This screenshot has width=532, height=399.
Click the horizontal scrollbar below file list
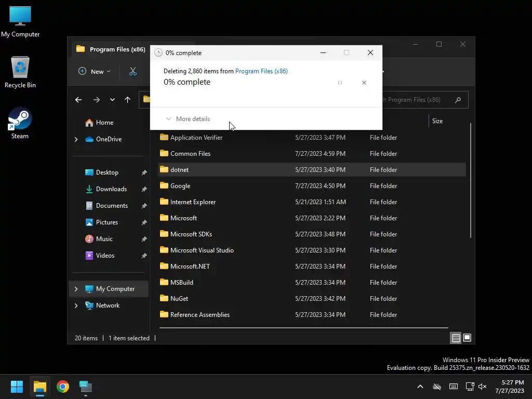pos(303,328)
